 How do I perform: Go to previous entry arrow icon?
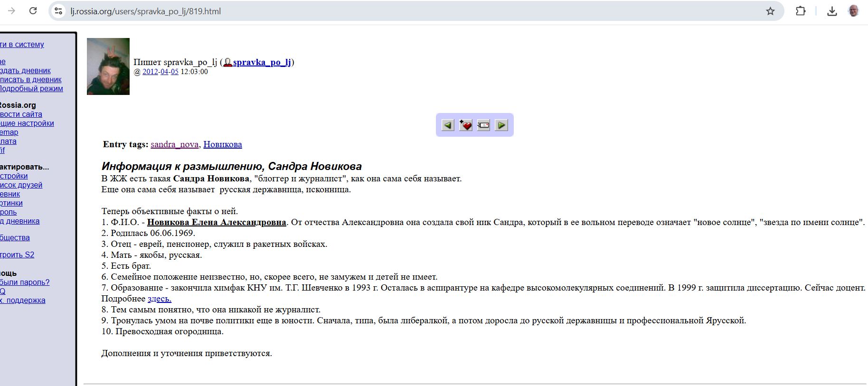pyautogui.click(x=448, y=125)
